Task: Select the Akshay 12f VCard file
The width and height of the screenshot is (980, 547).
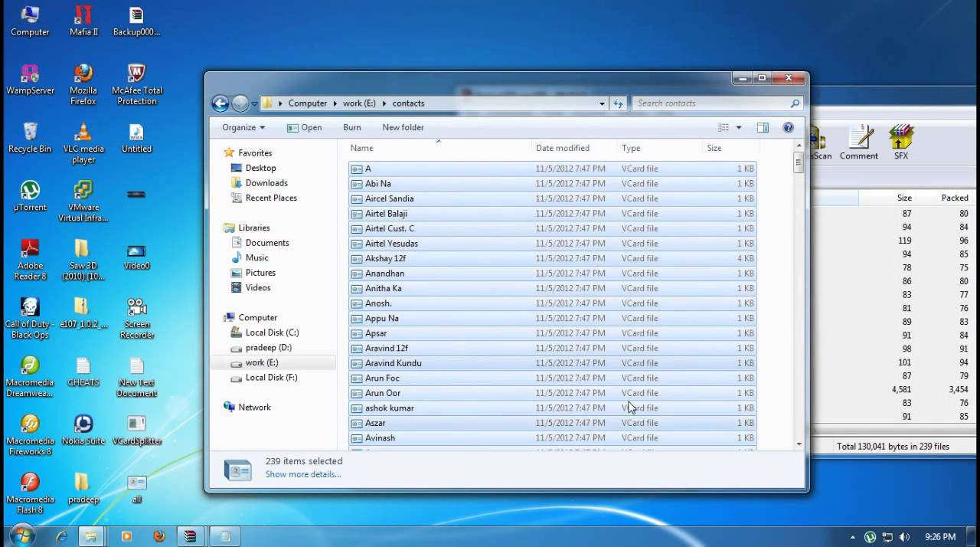Action: 552,258
